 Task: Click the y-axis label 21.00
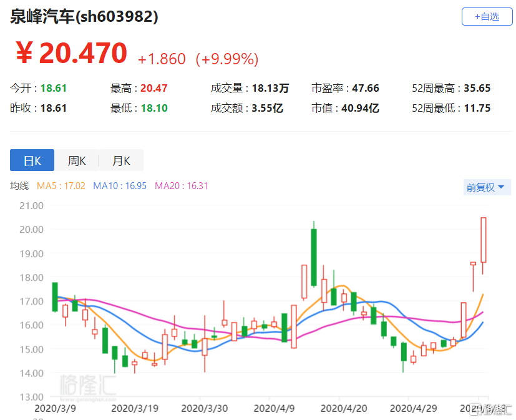click(31, 206)
